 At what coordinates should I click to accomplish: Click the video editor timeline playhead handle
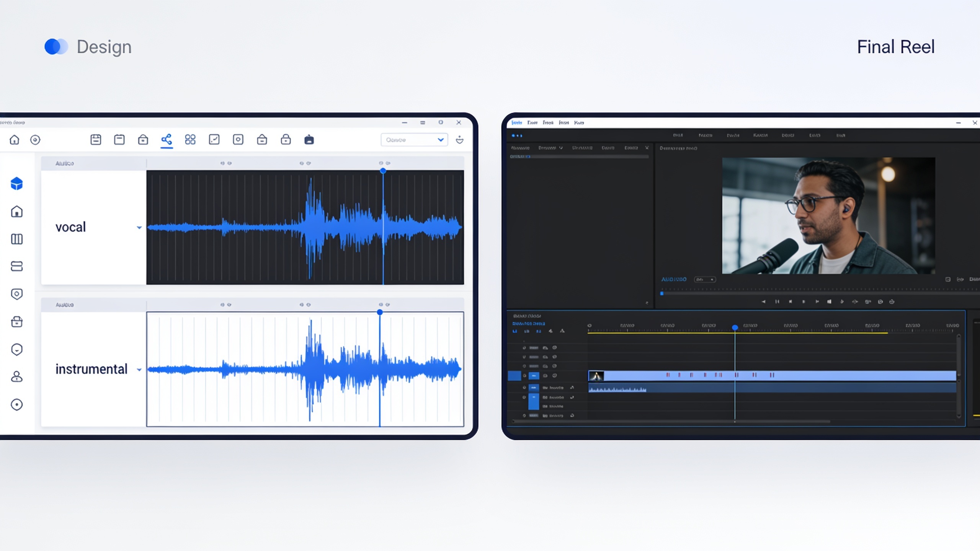(x=735, y=328)
